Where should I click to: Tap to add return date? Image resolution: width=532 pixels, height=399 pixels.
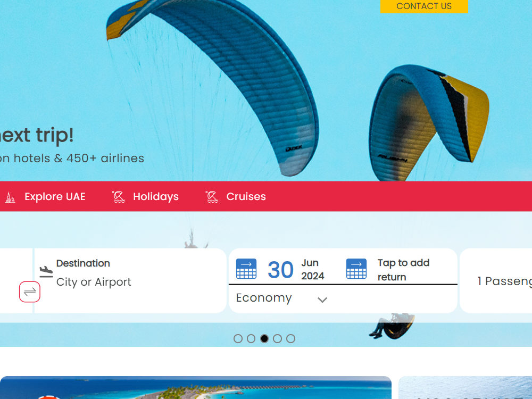(x=403, y=270)
